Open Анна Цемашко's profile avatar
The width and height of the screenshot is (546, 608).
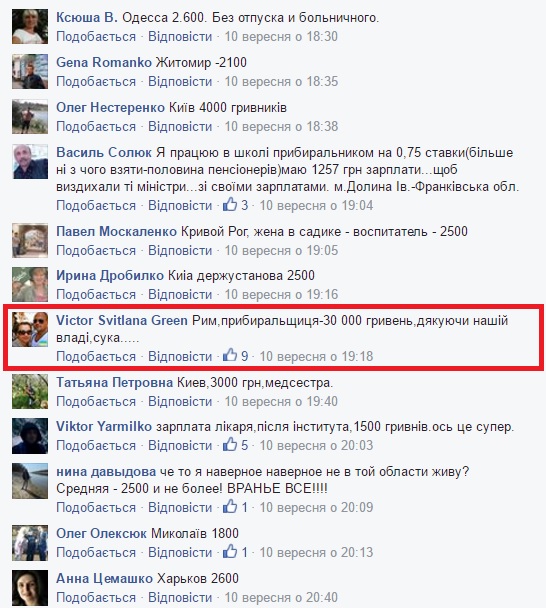pos(30,587)
